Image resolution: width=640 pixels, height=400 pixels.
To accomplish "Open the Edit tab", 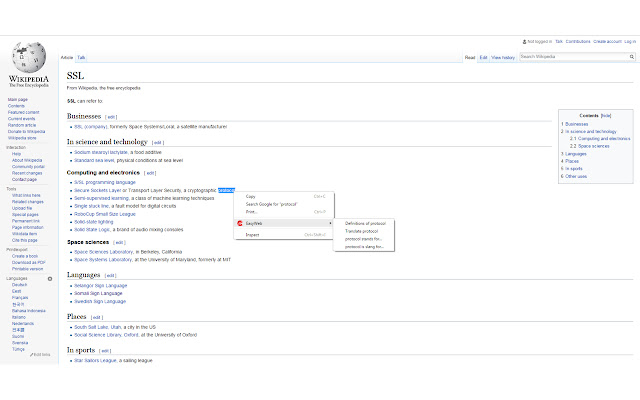I will [x=483, y=58].
